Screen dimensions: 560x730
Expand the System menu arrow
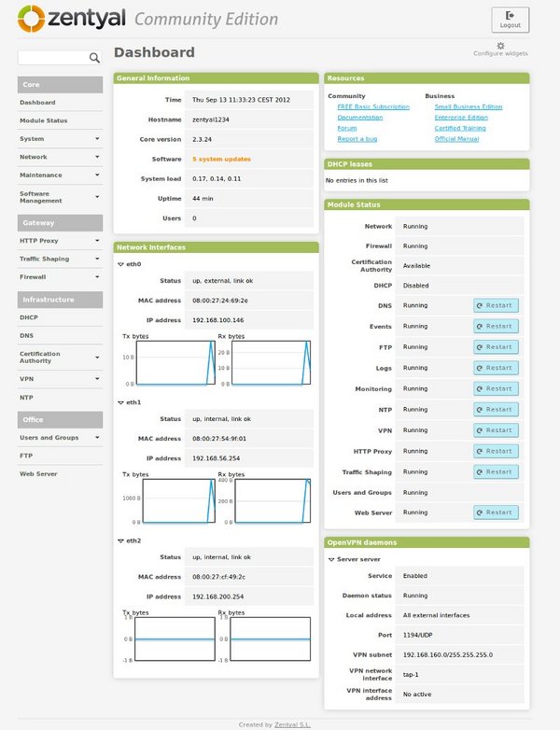pos(97,139)
